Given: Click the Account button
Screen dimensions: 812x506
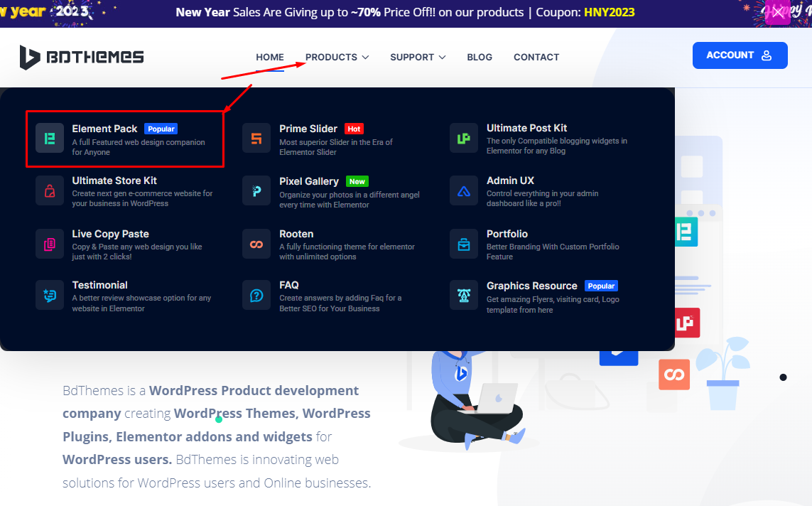Looking at the screenshot, I should [x=740, y=55].
